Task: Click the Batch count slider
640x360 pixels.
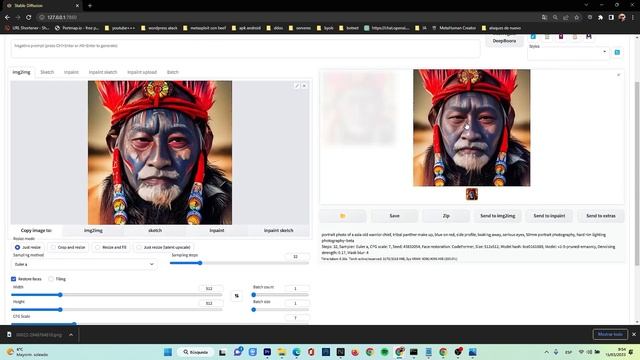Action: 280,295
